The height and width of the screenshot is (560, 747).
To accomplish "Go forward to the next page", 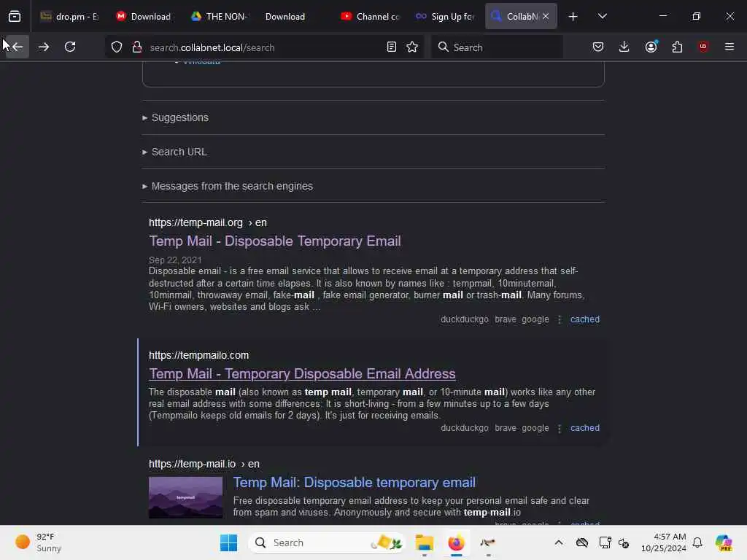I will (x=43, y=47).
